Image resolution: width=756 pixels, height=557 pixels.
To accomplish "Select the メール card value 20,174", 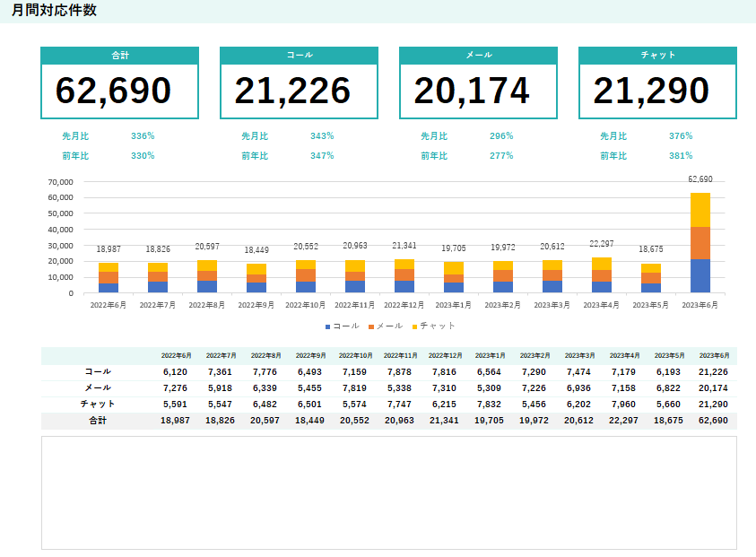I will pos(472,91).
